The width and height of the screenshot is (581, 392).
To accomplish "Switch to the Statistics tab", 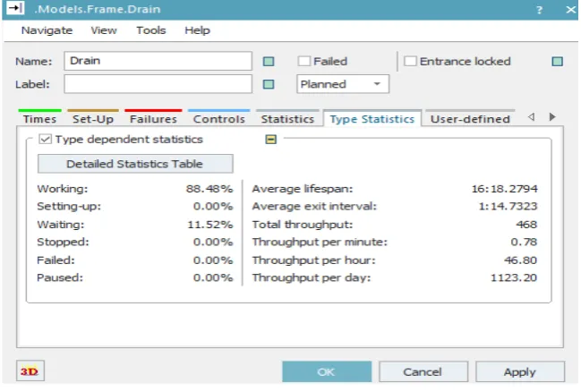I will (x=287, y=118).
